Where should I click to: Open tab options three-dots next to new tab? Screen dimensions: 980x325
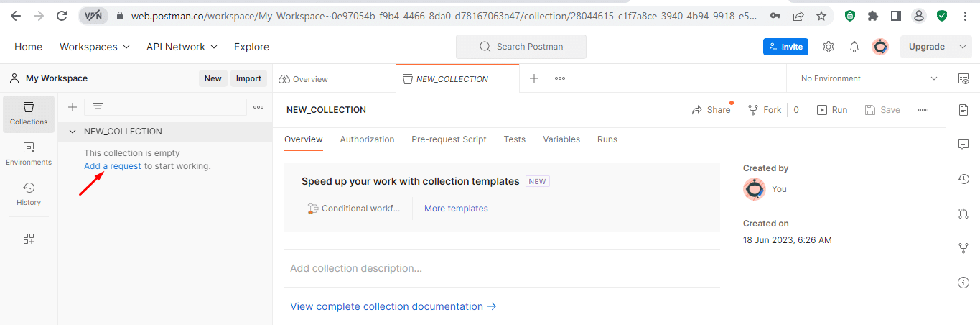tap(560, 78)
